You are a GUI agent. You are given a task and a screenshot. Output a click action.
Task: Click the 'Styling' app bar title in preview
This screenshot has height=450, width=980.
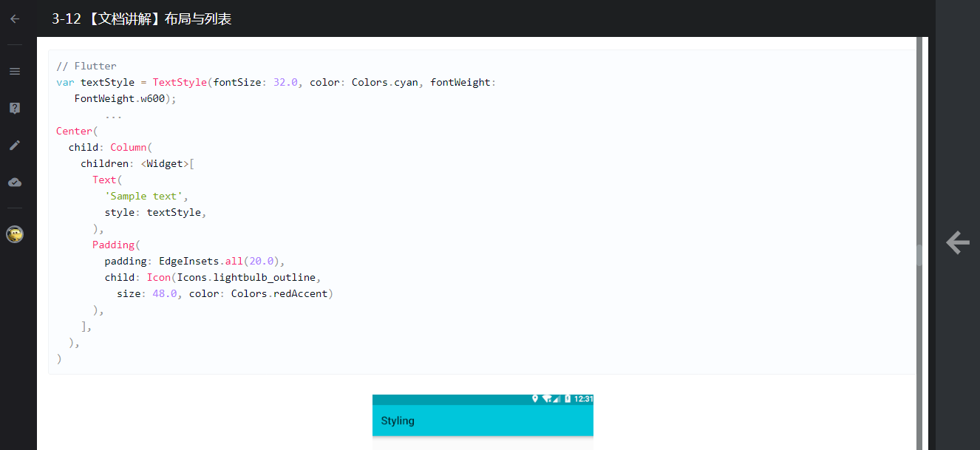[x=398, y=420]
